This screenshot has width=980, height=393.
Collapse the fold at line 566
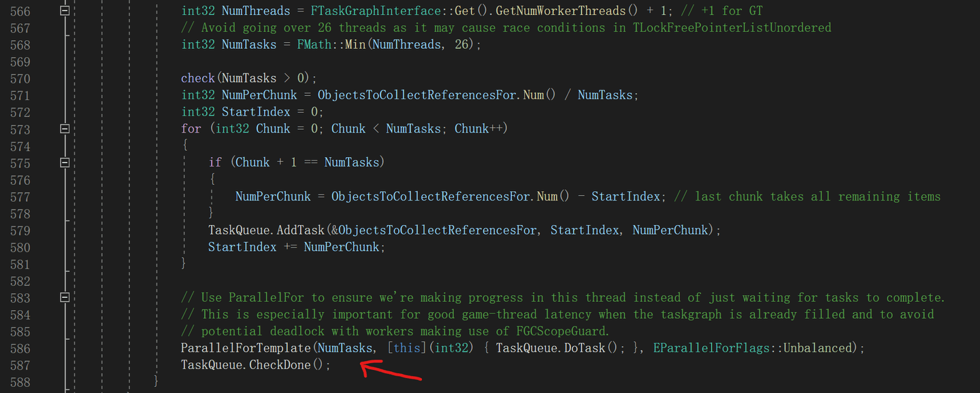click(65, 11)
